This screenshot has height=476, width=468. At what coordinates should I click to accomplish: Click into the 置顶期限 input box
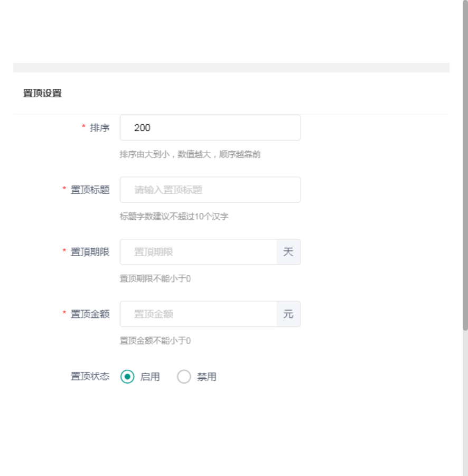tap(198, 251)
